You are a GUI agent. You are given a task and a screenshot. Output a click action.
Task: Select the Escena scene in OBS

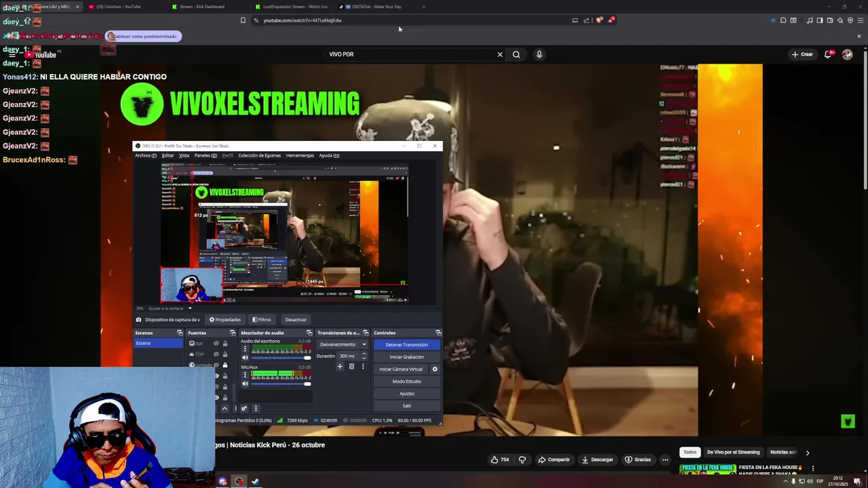[159, 343]
